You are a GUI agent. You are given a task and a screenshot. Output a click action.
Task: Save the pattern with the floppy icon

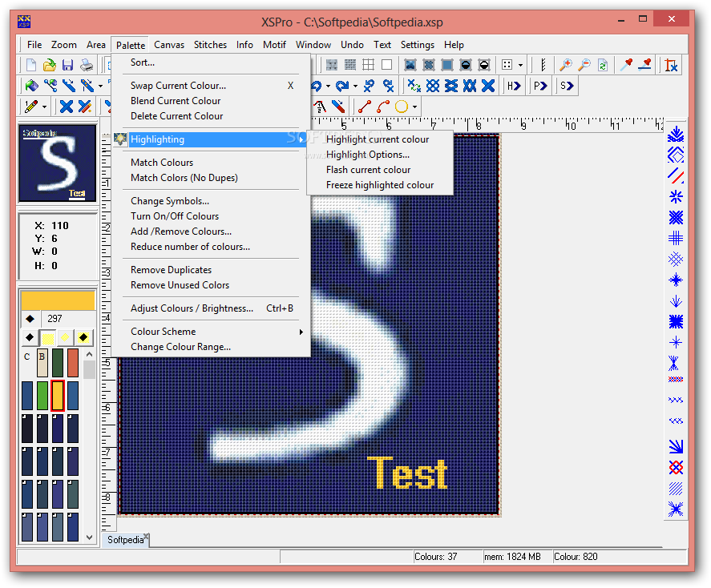(67, 65)
